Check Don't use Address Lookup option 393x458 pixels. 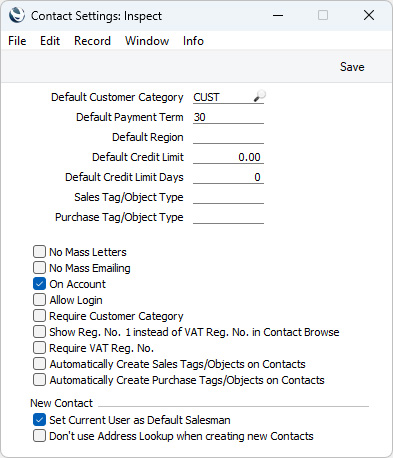(39, 436)
